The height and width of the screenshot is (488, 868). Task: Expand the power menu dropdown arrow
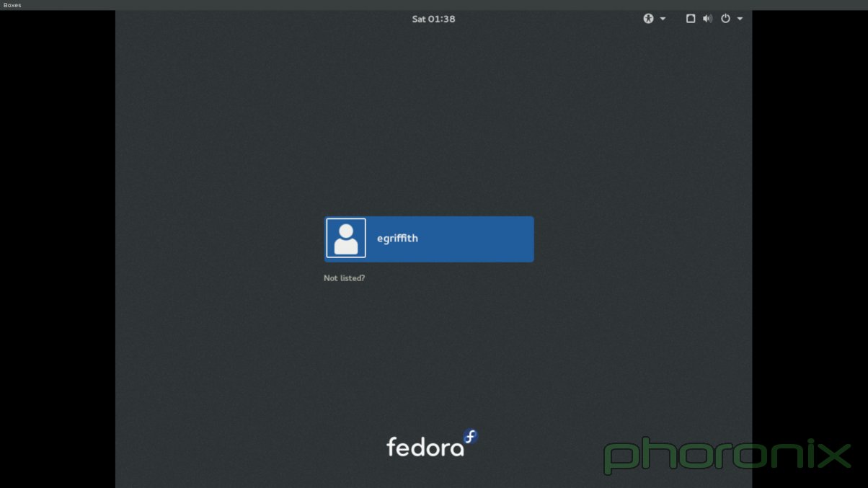click(x=739, y=18)
